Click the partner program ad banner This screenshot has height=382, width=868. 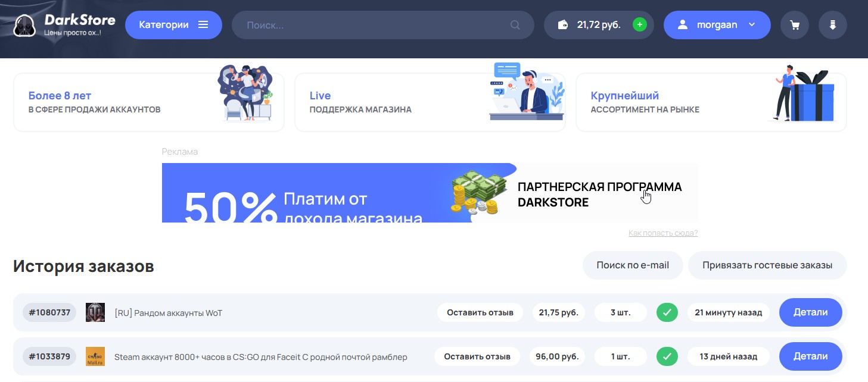pyautogui.click(x=430, y=193)
